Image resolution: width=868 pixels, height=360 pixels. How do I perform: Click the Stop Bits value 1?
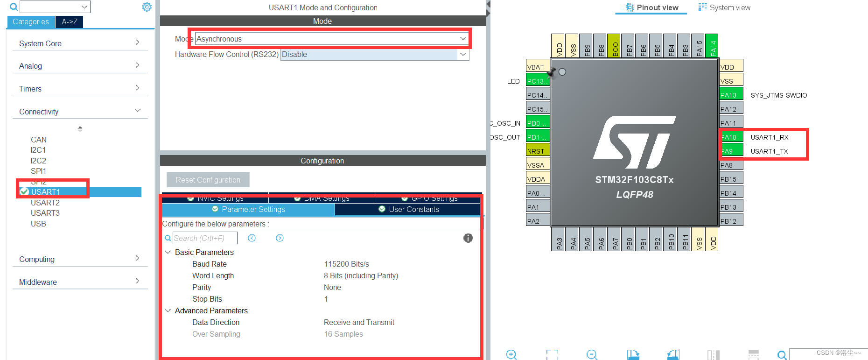pyautogui.click(x=326, y=299)
